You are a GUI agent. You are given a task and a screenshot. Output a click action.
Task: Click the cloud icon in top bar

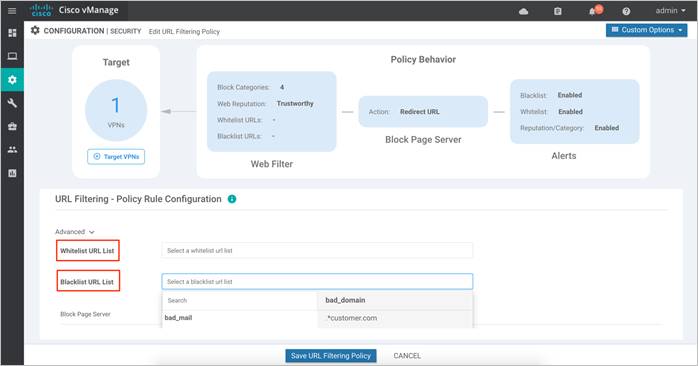coord(524,11)
